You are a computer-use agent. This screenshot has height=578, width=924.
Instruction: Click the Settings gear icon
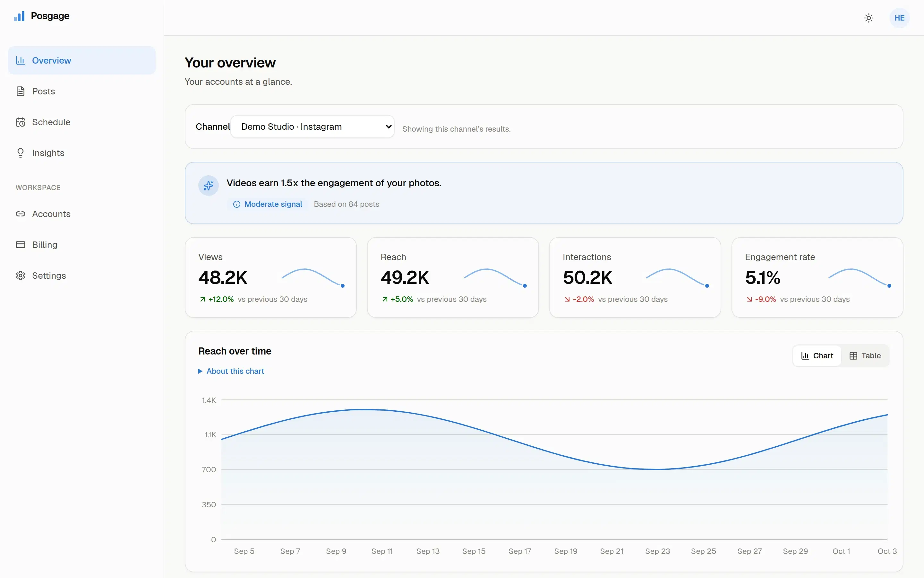21,276
